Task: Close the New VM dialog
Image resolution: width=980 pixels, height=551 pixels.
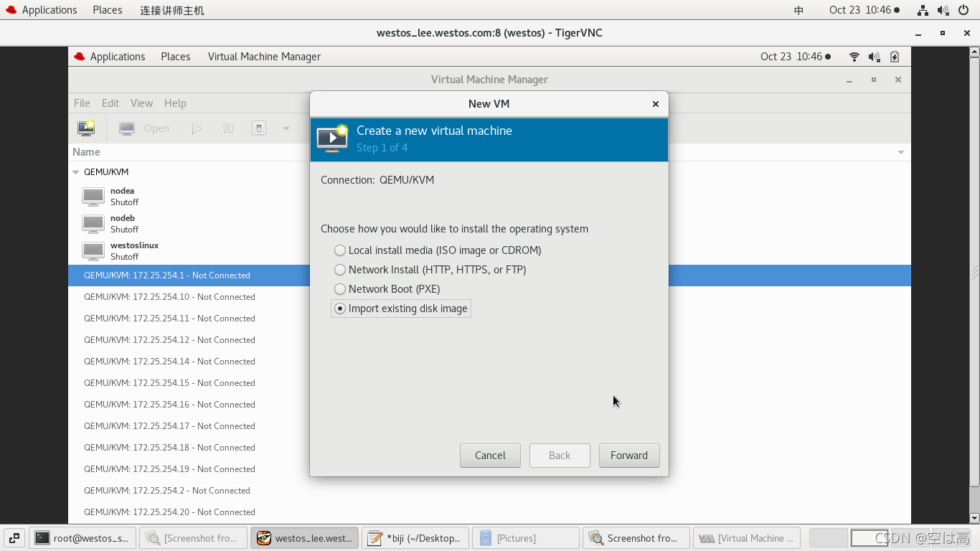Action: coord(655,104)
